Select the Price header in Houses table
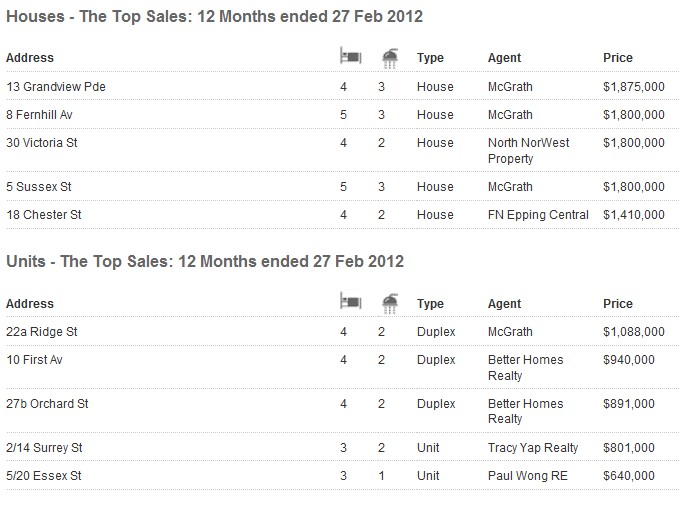This screenshot has width=692, height=505. (x=617, y=58)
